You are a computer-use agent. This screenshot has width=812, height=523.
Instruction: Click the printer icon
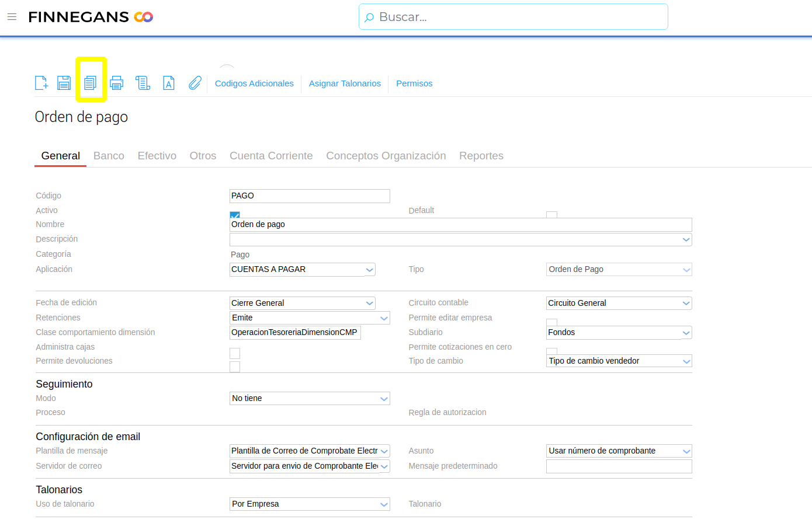tap(117, 83)
